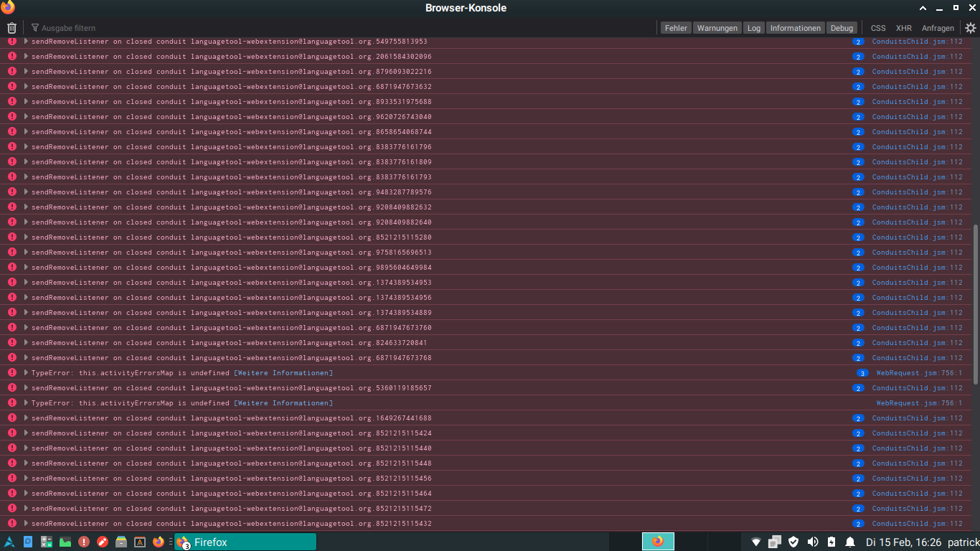
Task: Open the calculator from the taskbar
Action: point(47,542)
